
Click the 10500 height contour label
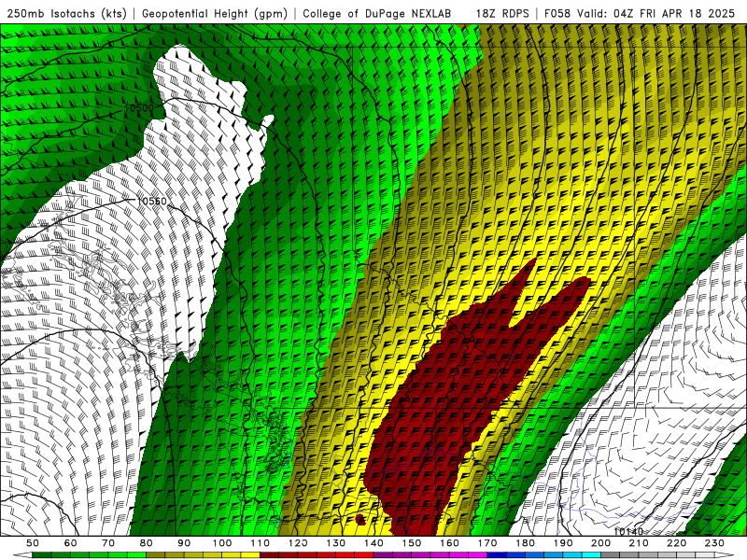pos(139,108)
